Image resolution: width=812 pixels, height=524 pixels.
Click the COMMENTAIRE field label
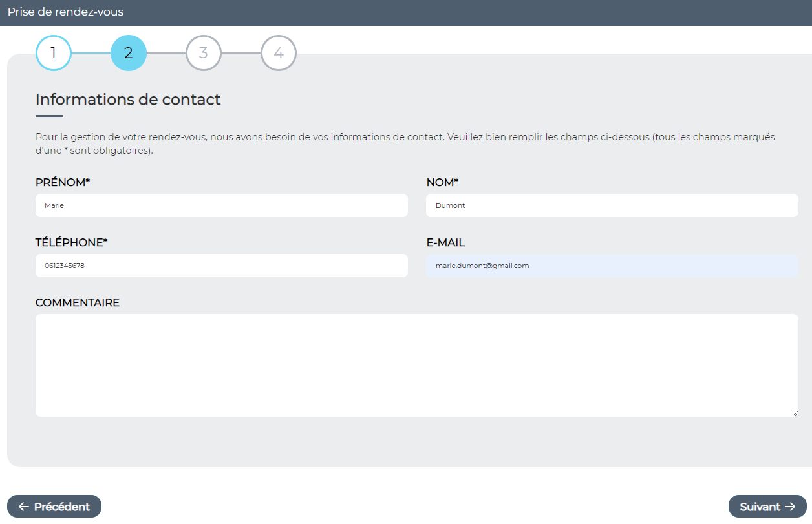[78, 303]
